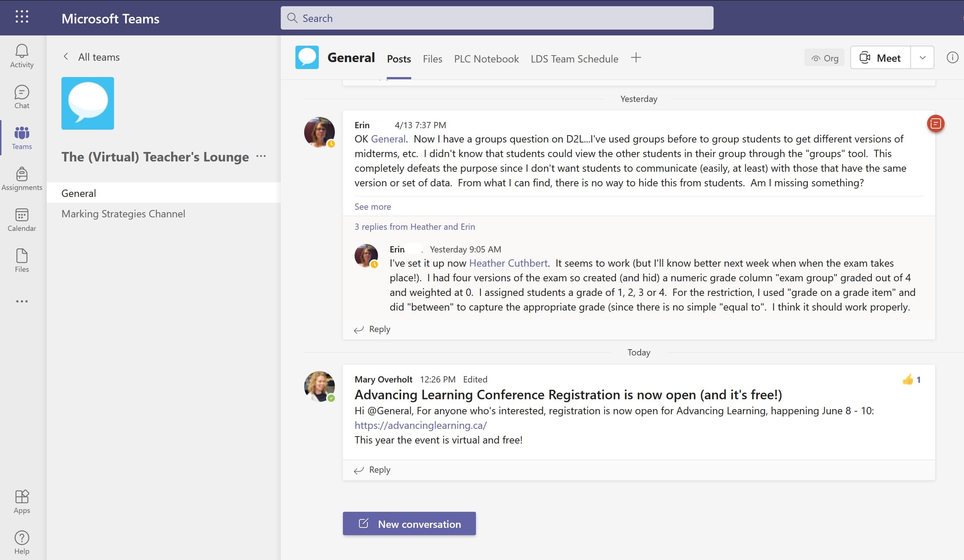Open the app launcher grid icon
This screenshot has width=964, height=560.
(22, 16)
